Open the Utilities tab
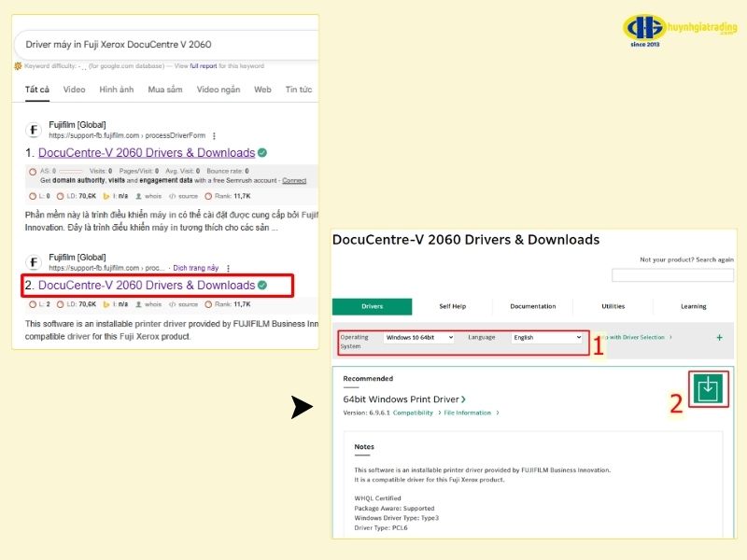 613,306
